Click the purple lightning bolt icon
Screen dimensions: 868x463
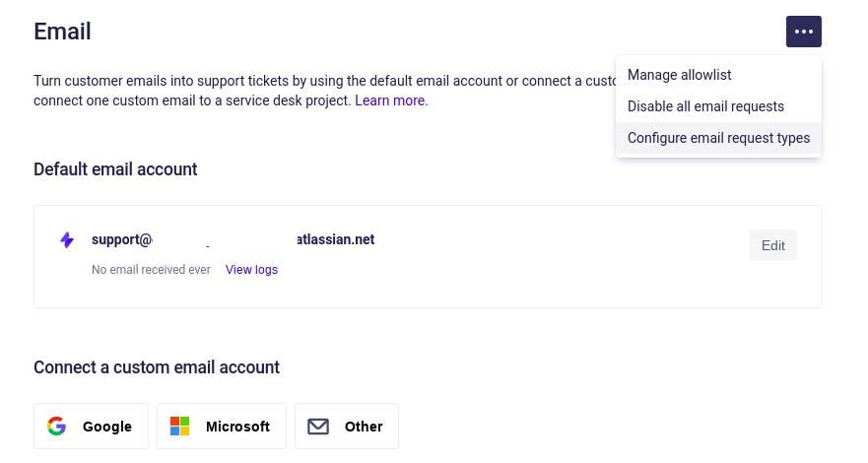point(67,240)
